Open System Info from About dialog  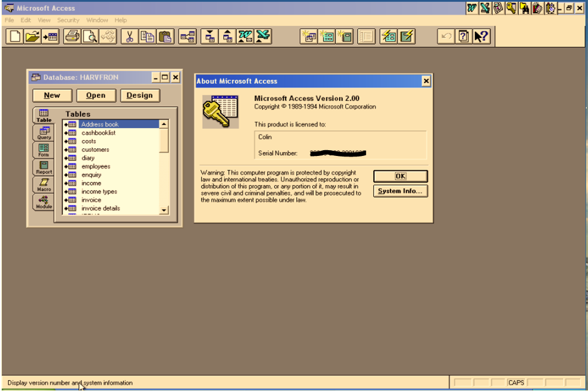click(400, 191)
